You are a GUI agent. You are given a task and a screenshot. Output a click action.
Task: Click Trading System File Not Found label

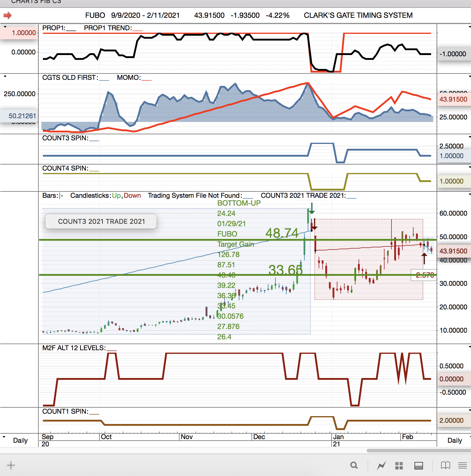(195, 195)
